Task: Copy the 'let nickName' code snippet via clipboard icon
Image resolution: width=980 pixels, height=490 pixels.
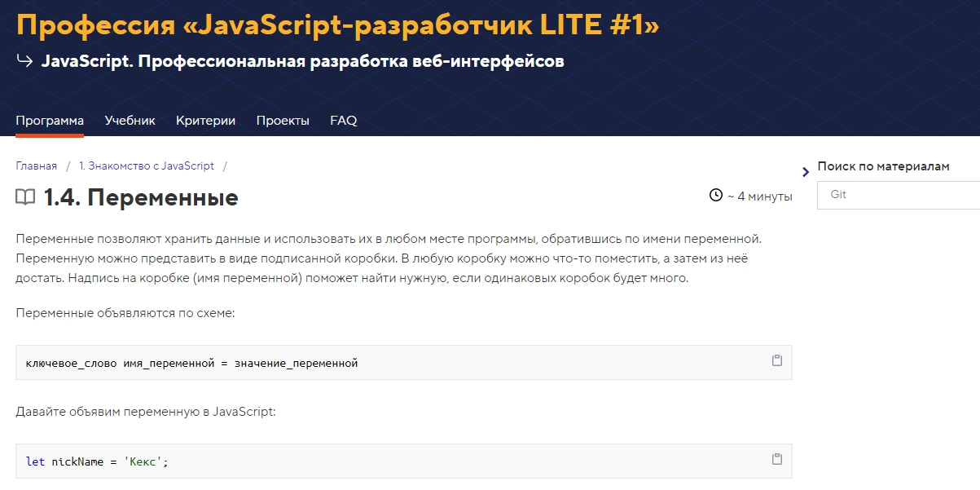Action: 777,459
